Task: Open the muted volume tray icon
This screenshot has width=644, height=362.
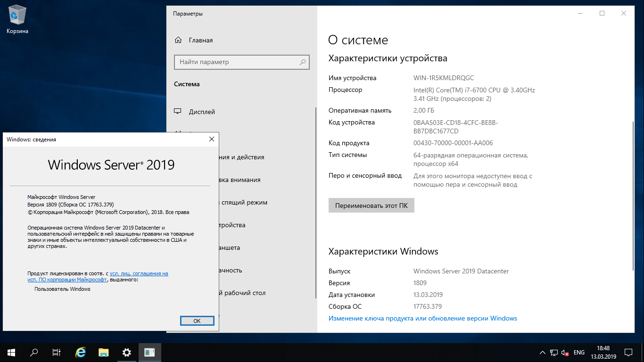Action: tap(565, 353)
